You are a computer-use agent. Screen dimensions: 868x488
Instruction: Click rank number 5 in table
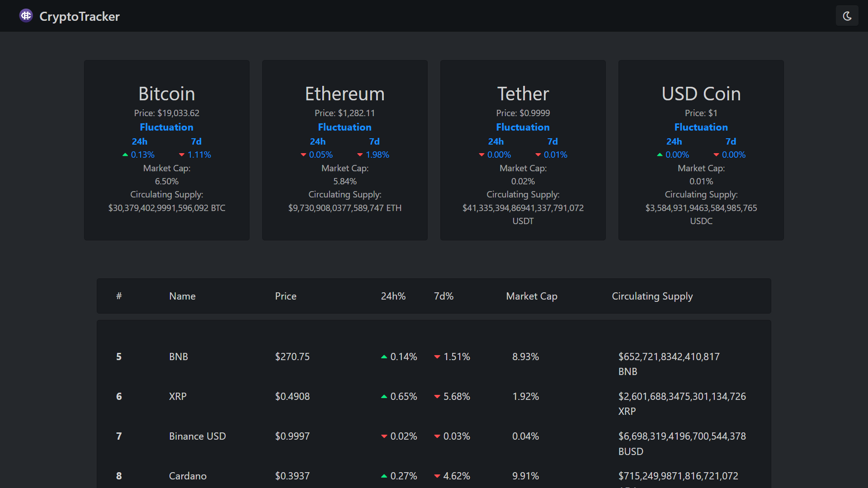coord(119,357)
